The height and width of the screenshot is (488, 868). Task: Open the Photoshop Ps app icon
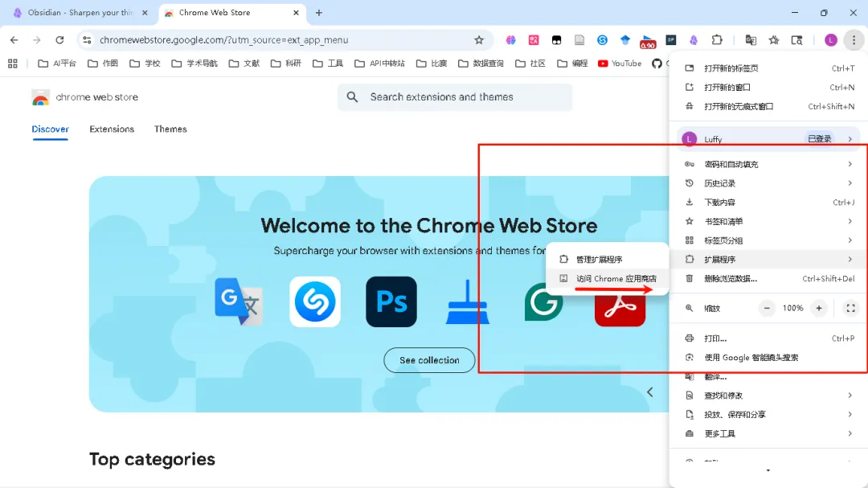pyautogui.click(x=391, y=301)
